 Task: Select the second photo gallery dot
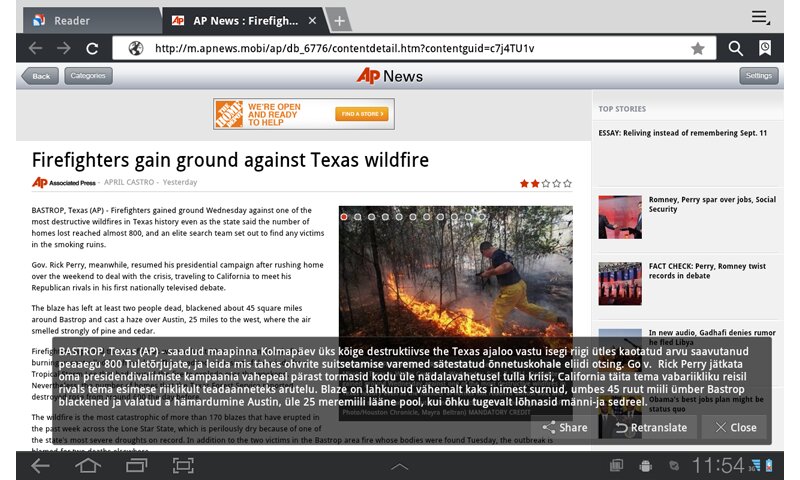[358, 216]
